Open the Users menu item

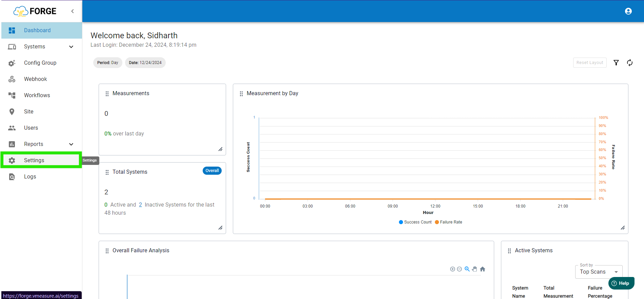[x=41, y=128]
